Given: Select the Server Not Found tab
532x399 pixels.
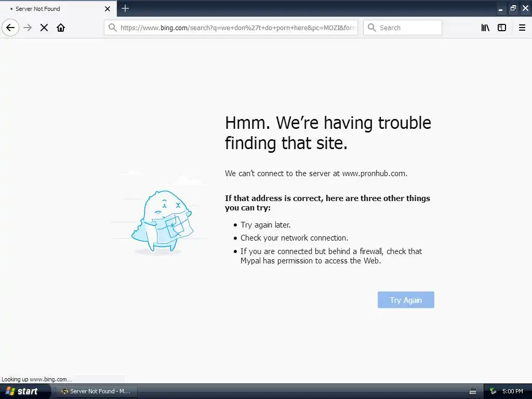Looking at the screenshot, I should pos(58,8).
